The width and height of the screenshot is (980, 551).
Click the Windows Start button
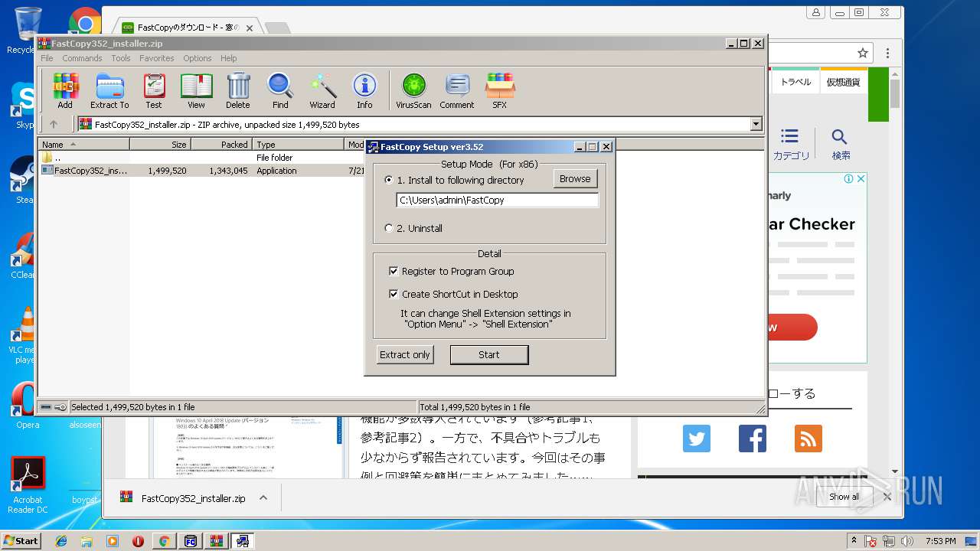click(21, 541)
